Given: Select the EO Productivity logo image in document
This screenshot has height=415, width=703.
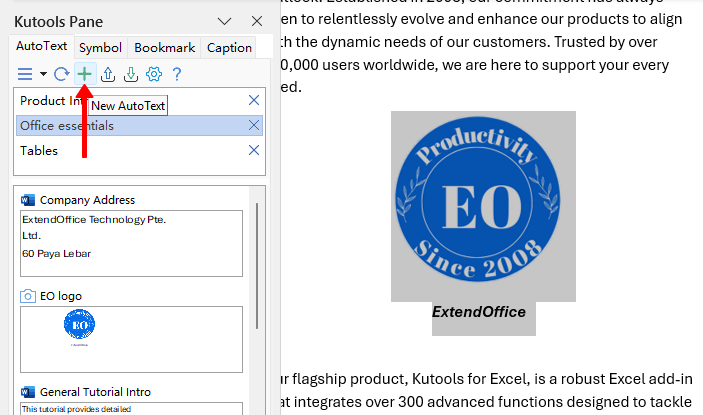Looking at the screenshot, I should (483, 206).
